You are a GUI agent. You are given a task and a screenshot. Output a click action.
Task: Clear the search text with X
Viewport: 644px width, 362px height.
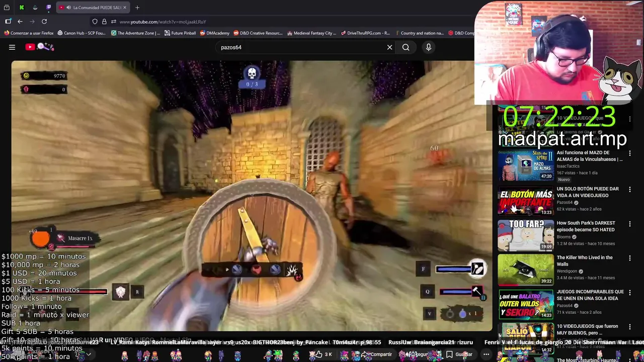point(389,47)
